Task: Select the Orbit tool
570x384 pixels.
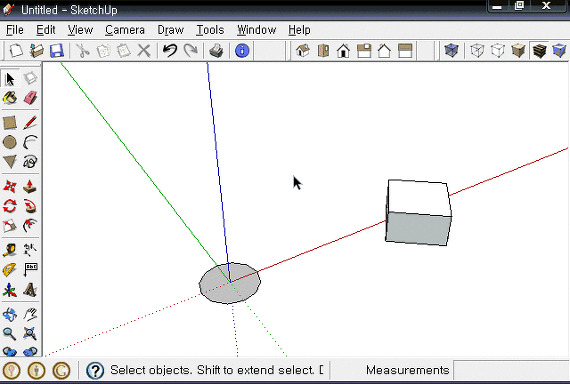Action: (10, 315)
